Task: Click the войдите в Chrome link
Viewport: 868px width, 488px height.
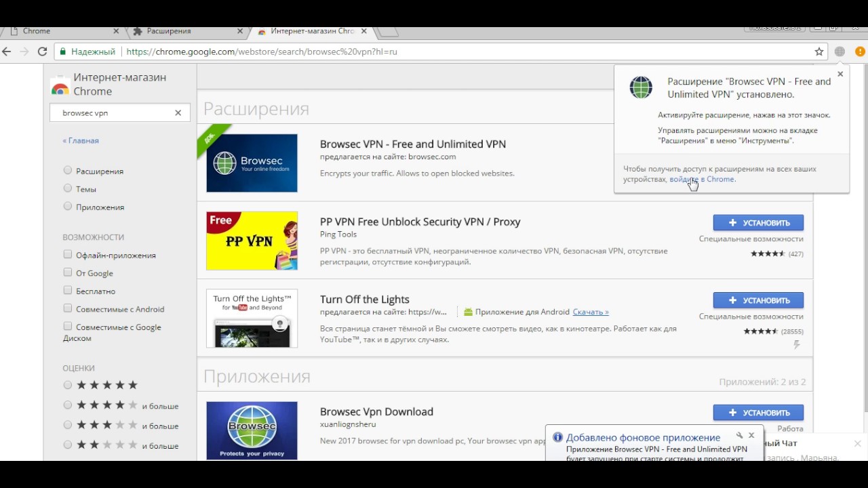Action: pos(701,179)
